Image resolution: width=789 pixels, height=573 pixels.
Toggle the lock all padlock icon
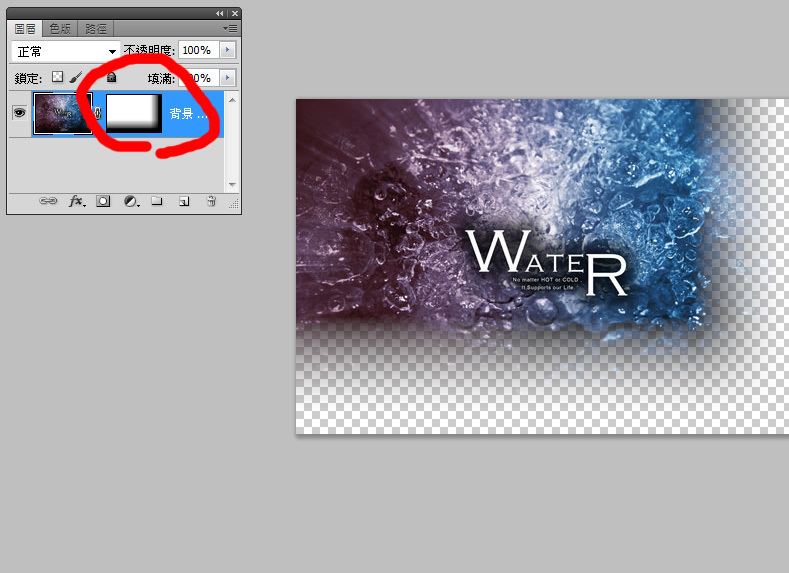tap(112, 76)
